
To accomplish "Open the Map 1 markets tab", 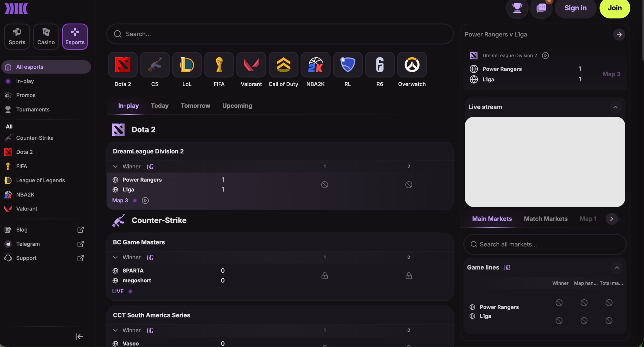I will click(588, 219).
